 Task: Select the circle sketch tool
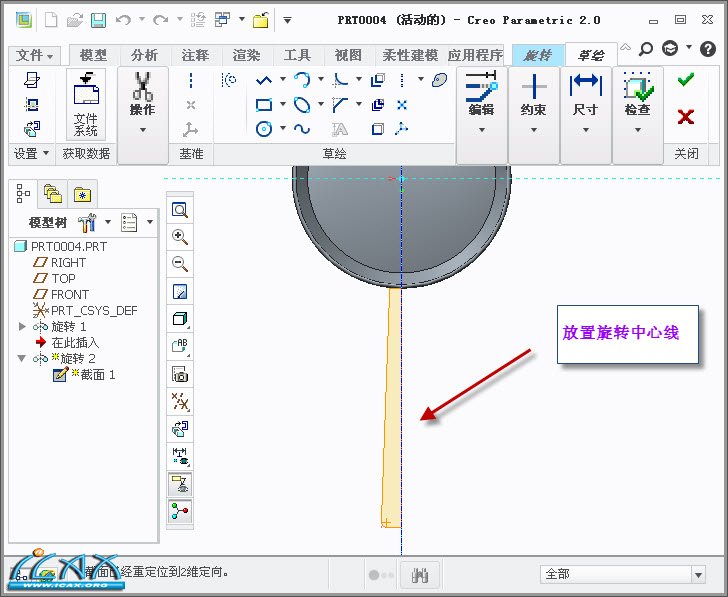point(264,128)
